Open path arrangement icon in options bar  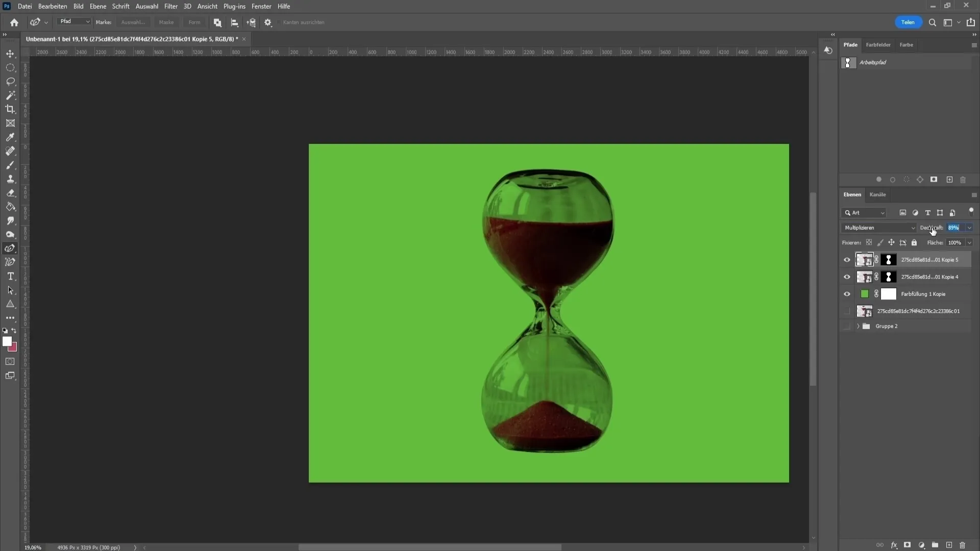click(251, 22)
